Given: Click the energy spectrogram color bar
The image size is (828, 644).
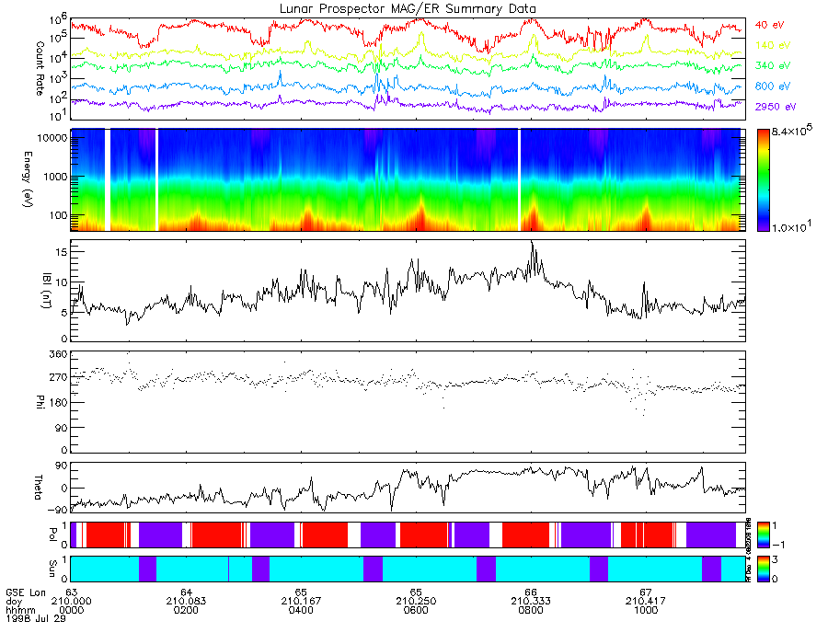Looking at the screenshot, I should coord(763,180).
